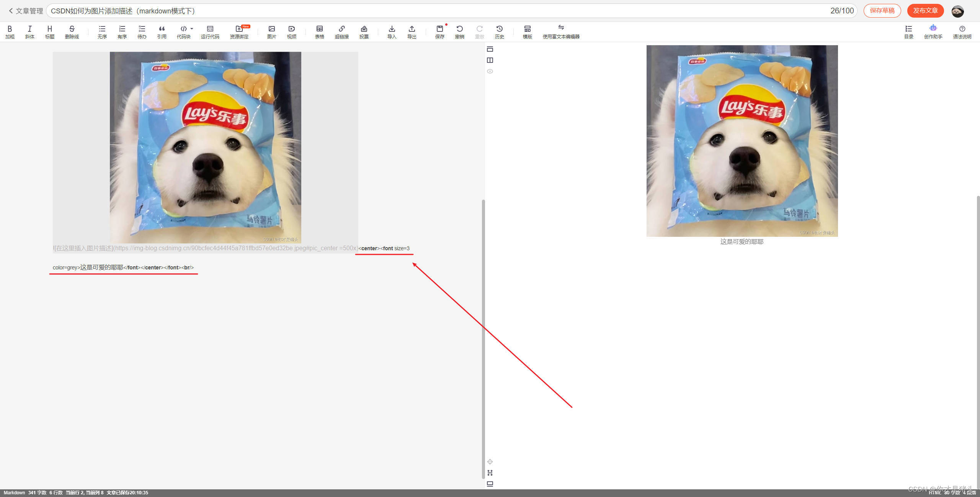Click Publish Article (发布文章) button
Image resolution: width=980 pixels, height=497 pixels.
926,11
